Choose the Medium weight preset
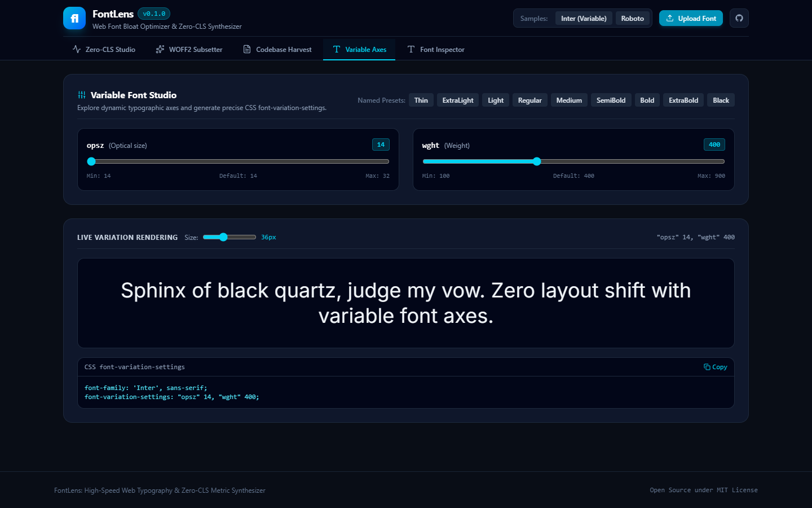The width and height of the screenshot is (812, 508). (x=569, y=100)
